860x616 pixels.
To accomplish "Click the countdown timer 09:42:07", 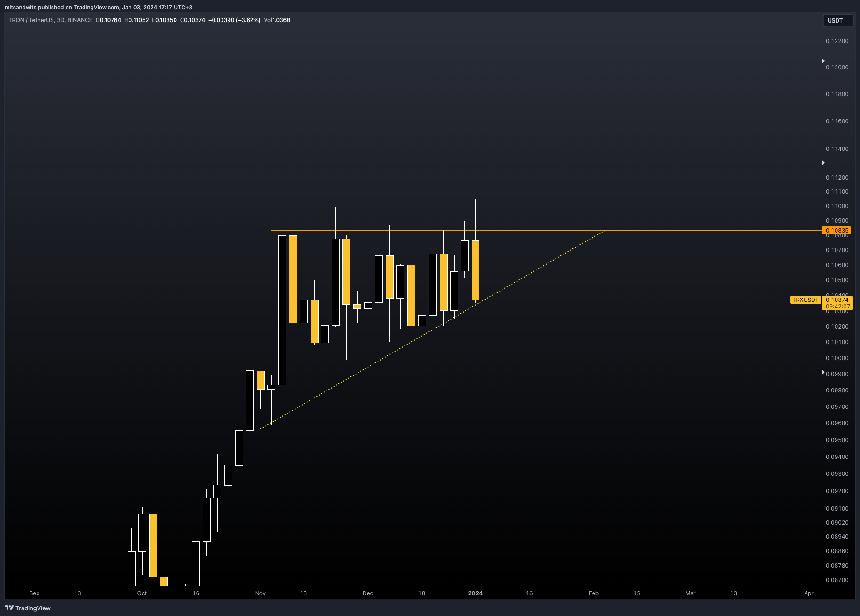I will [837, 307].
